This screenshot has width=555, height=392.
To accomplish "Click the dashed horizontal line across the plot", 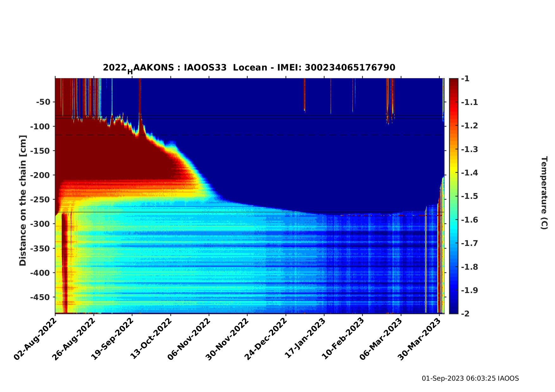I will 253,135.
